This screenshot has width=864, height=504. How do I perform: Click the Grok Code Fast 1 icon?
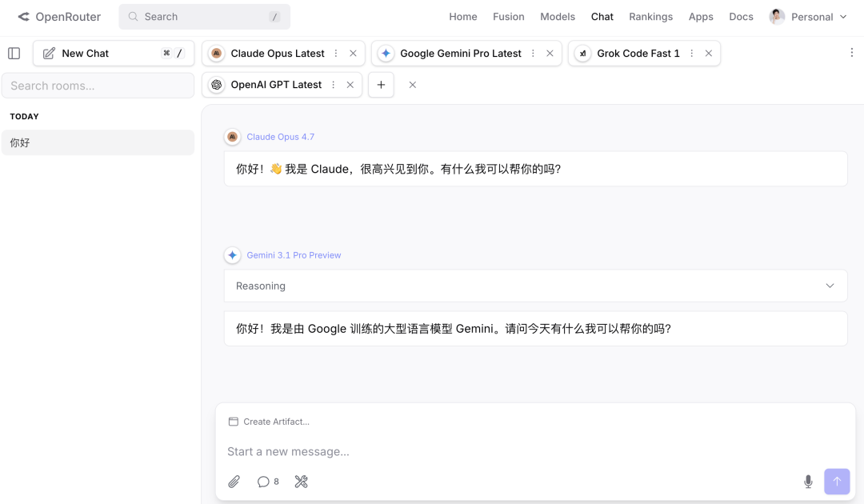(x=582, y=54)
